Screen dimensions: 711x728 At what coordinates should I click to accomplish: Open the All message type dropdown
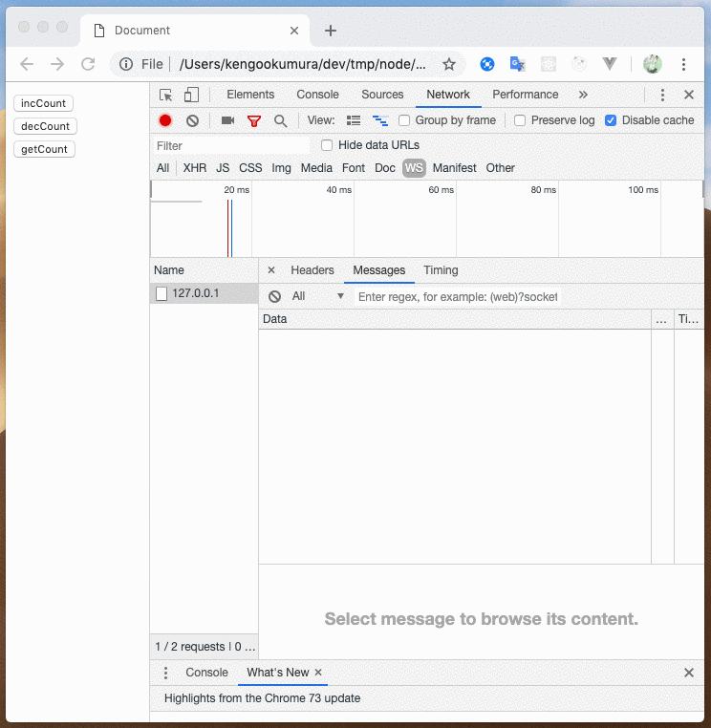point(317,296)
